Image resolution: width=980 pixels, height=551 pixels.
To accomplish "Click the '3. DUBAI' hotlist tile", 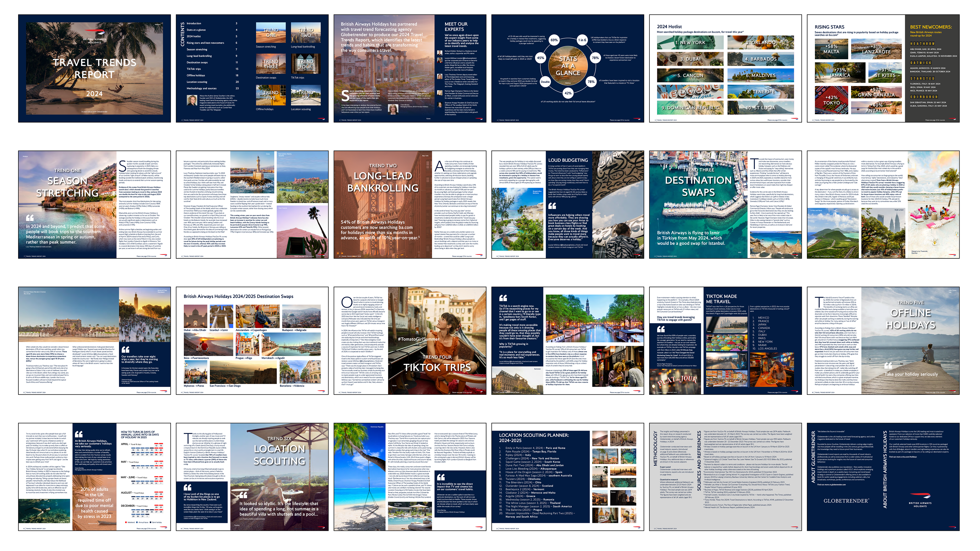I will tap(690, 59).
